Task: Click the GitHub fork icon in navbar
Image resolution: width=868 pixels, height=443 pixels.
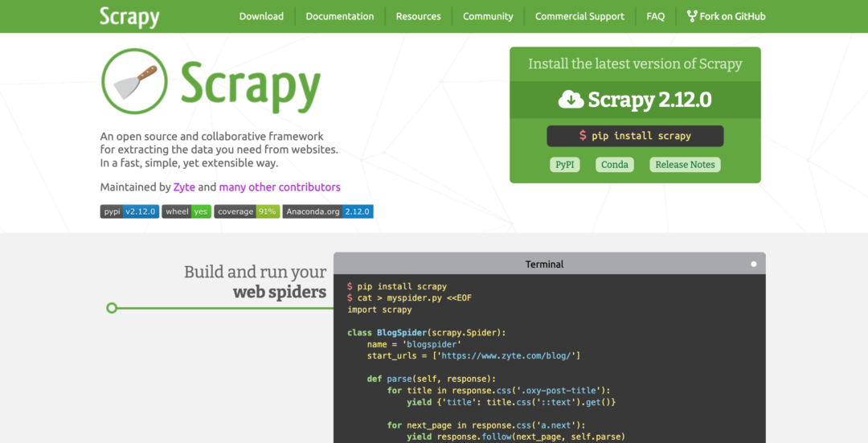Action: click(x=691, y=16)
